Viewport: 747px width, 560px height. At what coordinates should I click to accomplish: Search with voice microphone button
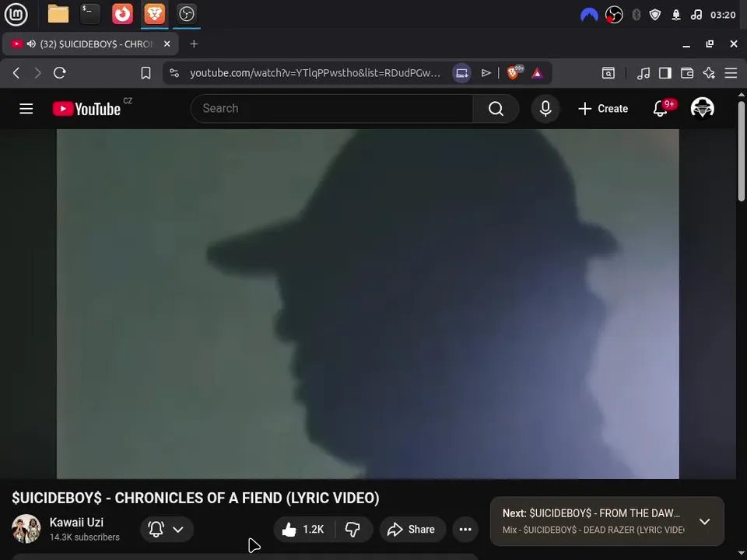[545, 109]
